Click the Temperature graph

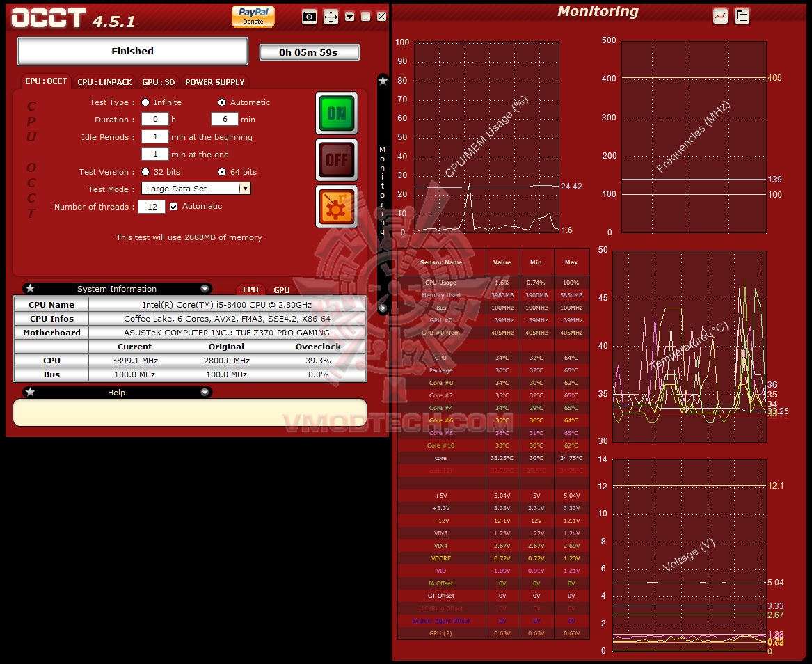690,347
